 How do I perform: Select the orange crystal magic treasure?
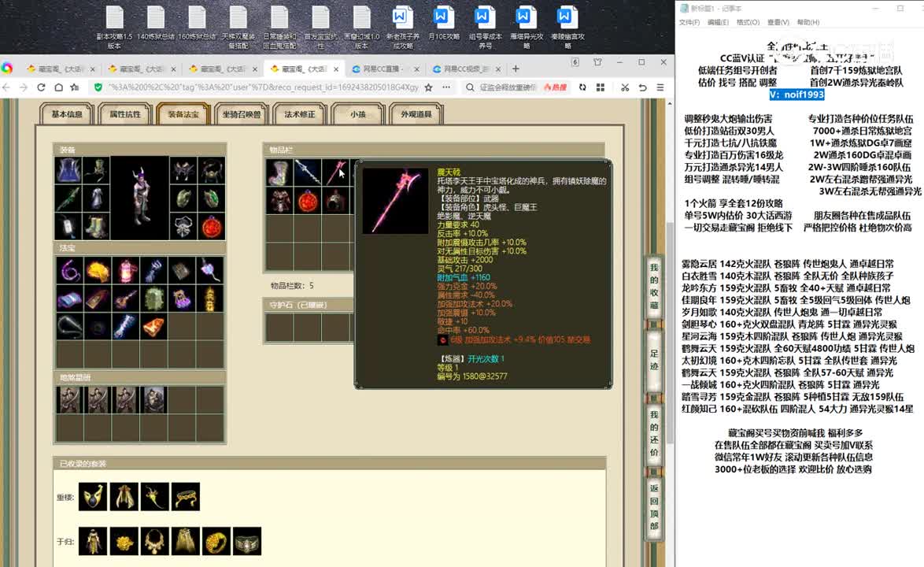tap(153, 326)
